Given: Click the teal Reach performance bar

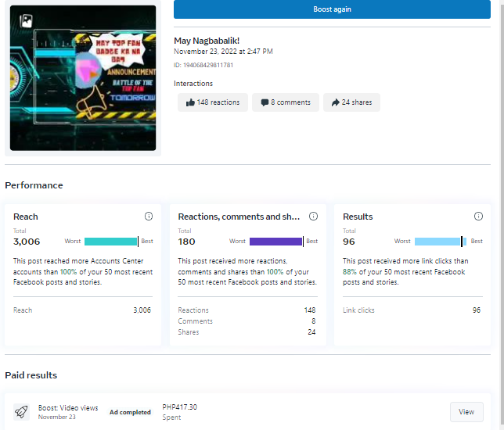Looking at the screenshot, I should [111, 242].
